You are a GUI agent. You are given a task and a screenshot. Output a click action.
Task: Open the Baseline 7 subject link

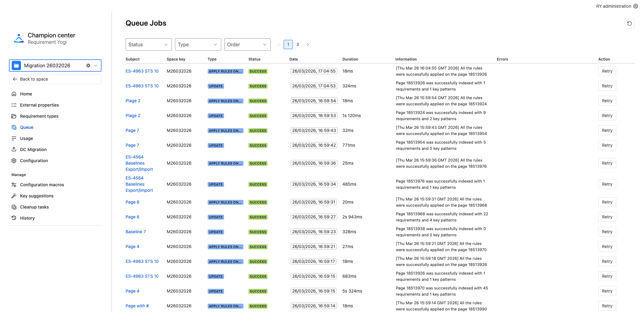135,232
